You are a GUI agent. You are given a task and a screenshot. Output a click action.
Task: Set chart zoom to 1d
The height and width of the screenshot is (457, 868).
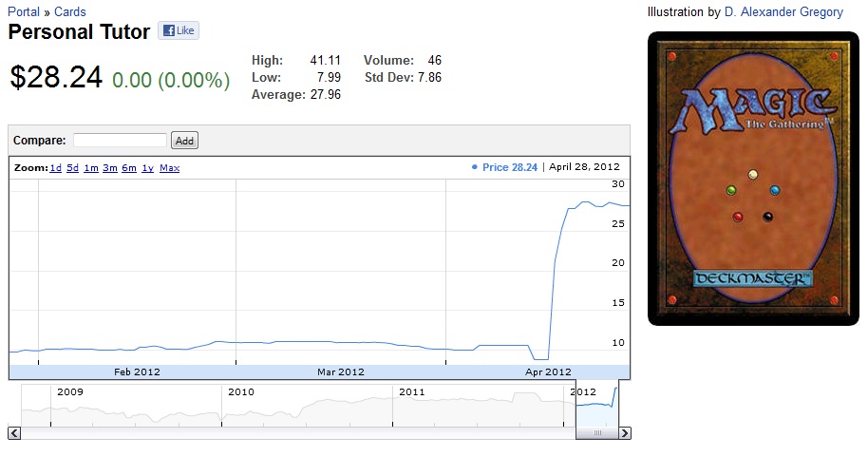(56, 168)
